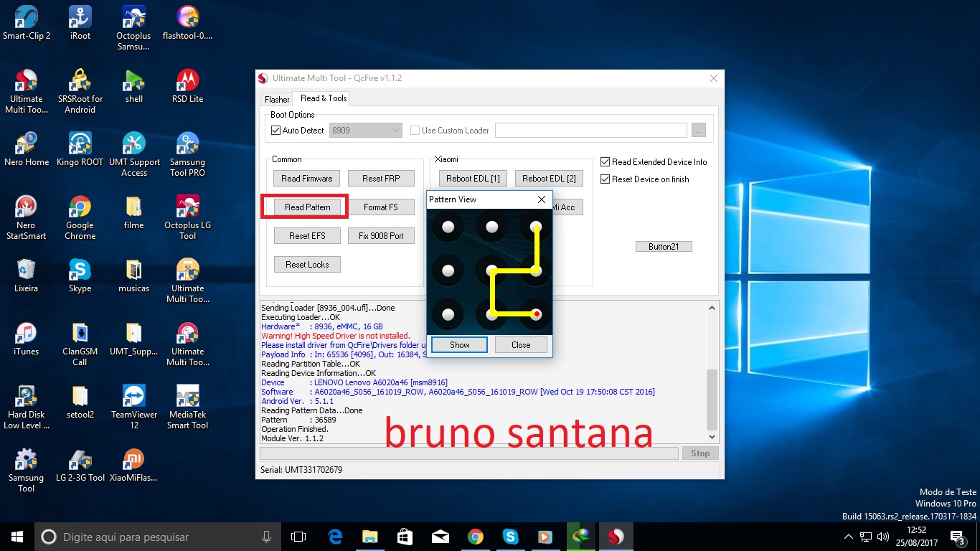980x551 pixels.
Task: Switch to the Flasher tab
Action: (277, 100)
